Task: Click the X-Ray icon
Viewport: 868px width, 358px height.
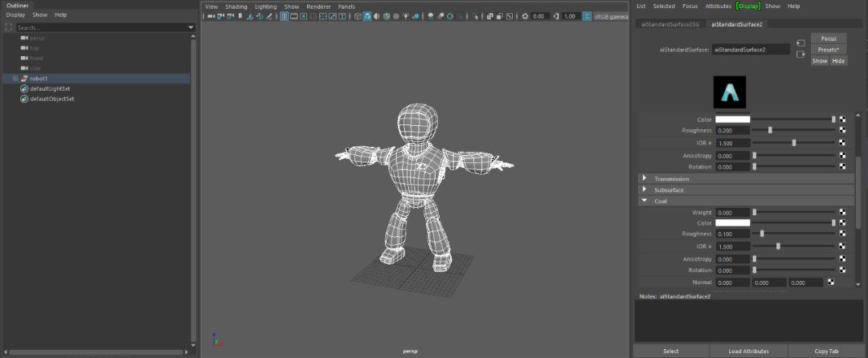Action: click(x=490, y=17)
